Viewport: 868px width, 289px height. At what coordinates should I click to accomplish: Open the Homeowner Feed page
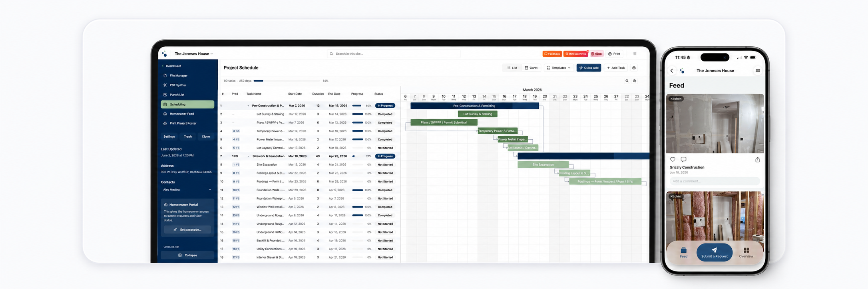click(181, 114)
